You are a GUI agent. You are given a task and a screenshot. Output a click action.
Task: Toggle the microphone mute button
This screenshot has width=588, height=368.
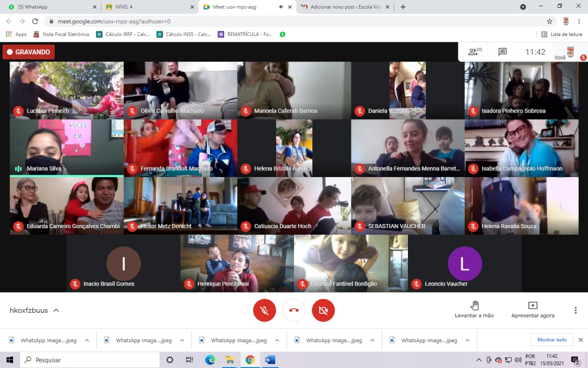tap(265, 310)
